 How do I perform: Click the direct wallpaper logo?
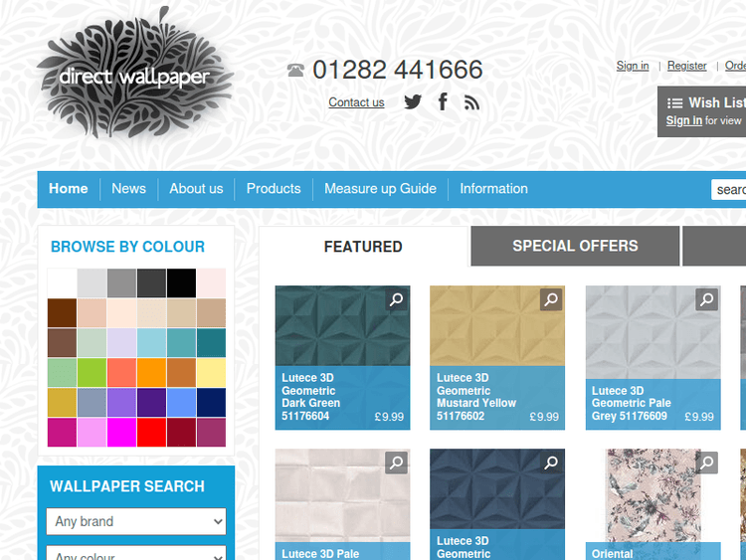[x=134, y=76]
